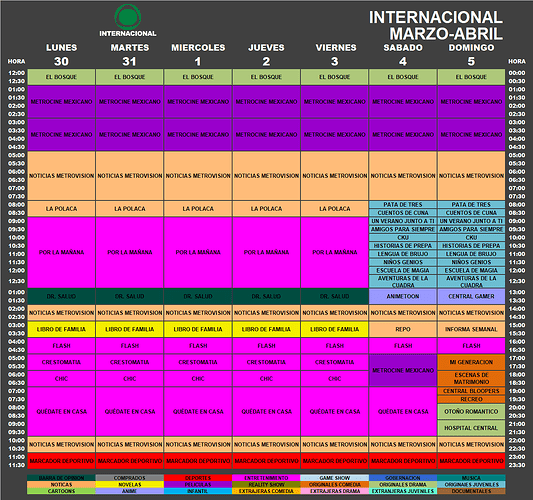Click the Musica teal legend swatch
The image size is (533, 500).
471,478
